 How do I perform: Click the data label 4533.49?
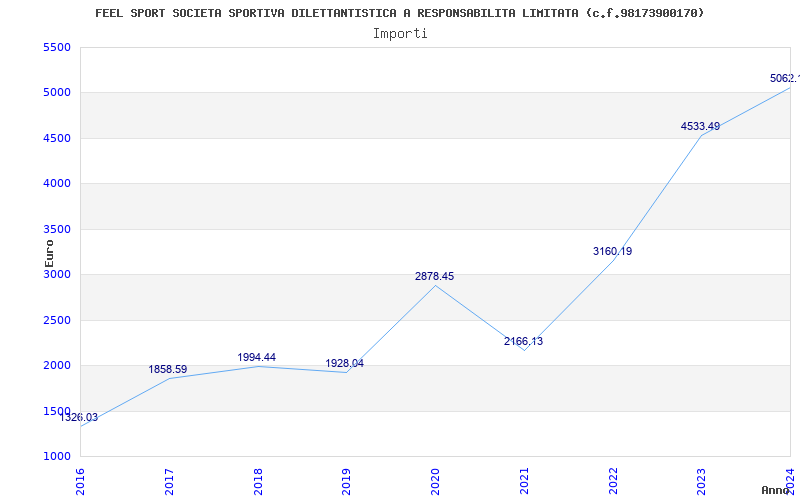(701, 126)
